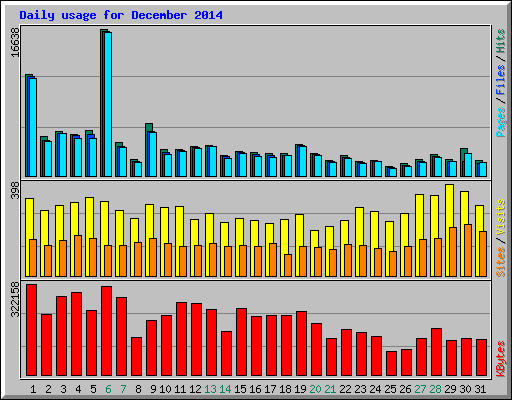Click day label 8 on the x-axis
This screenshot has width=512, height=400.
tap(138, 389)
